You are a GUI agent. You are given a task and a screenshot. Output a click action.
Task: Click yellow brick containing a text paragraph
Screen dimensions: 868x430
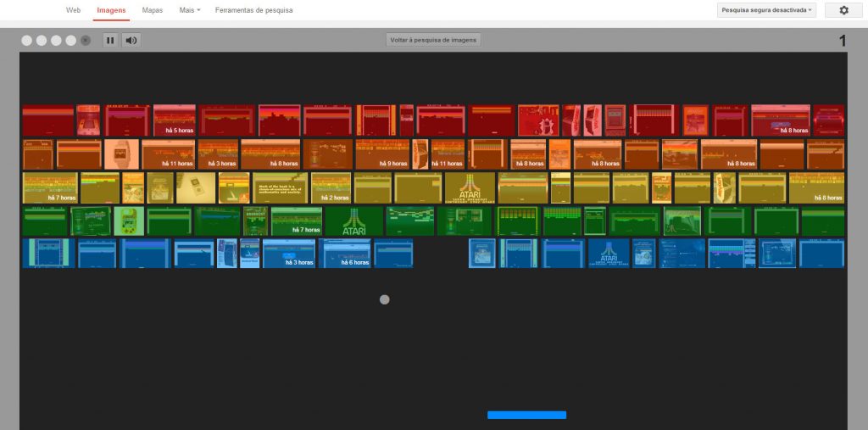(280, 188)
